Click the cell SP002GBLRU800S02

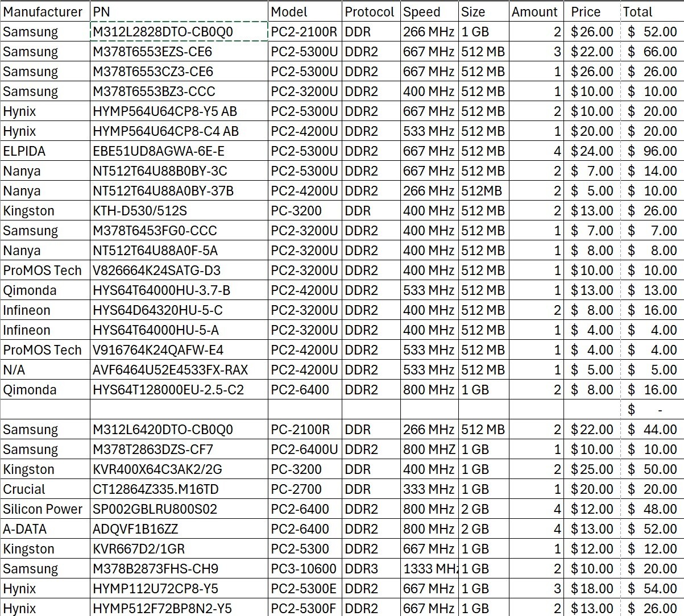[x=179, y=509]
